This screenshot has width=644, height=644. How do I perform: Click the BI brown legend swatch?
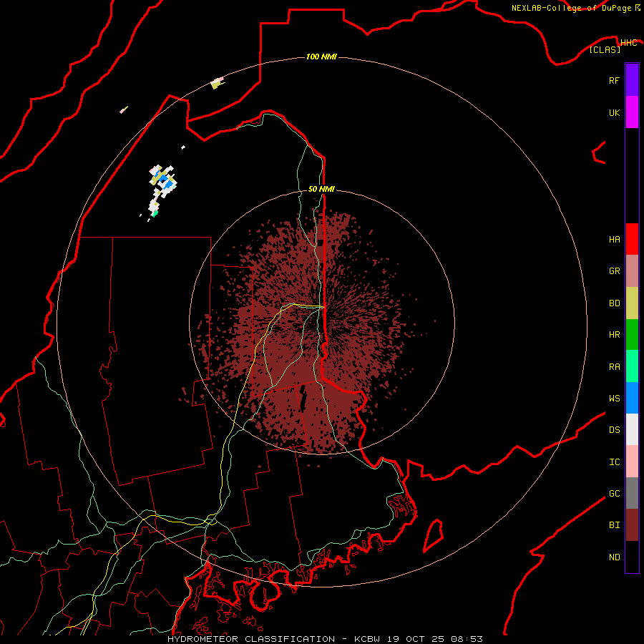(632, 525)
